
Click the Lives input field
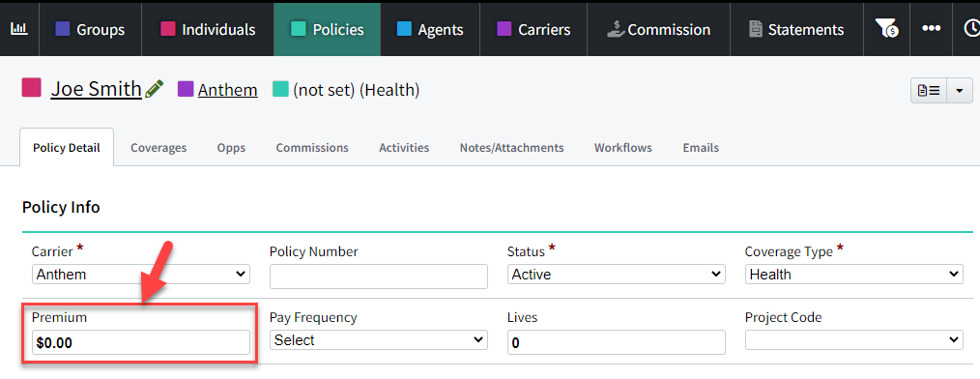[617, 342]
